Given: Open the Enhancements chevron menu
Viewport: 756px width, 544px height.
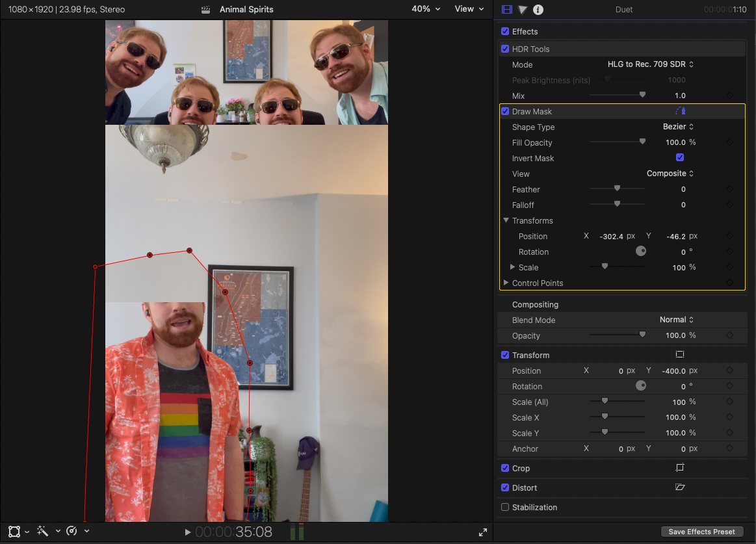Looking at the screenshot, I should [x=58, y=531].
